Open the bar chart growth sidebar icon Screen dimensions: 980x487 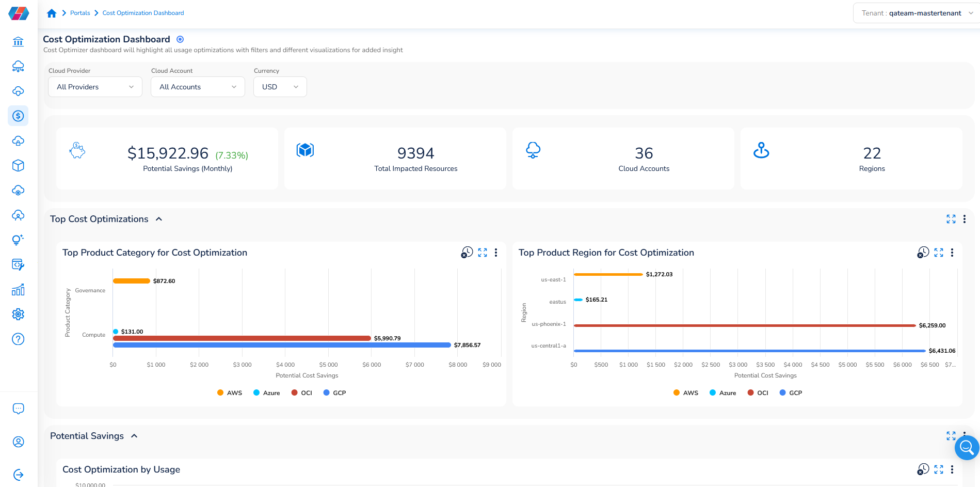point(18,289)
